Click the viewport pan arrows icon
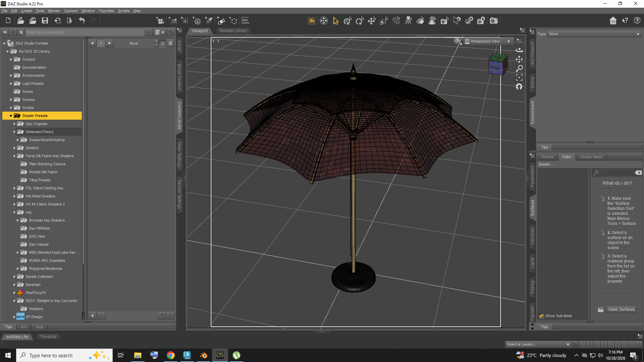This screenshot has width=644, height=362. point(519,59)
